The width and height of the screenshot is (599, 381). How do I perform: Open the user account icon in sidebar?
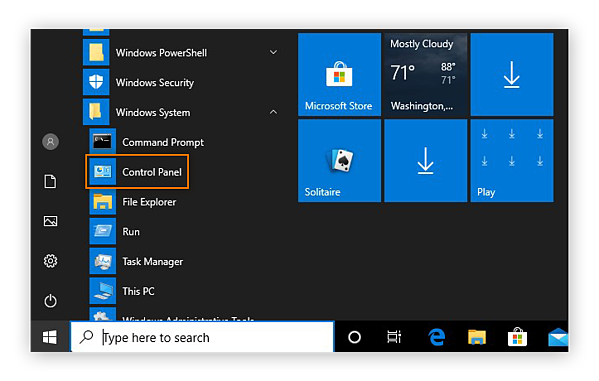tap(50, 142)
